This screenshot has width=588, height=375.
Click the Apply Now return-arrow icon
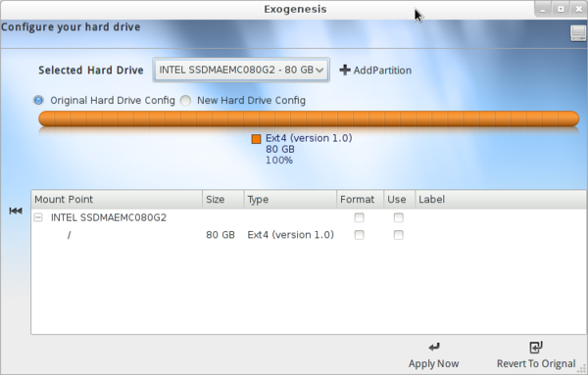[434, 348]
